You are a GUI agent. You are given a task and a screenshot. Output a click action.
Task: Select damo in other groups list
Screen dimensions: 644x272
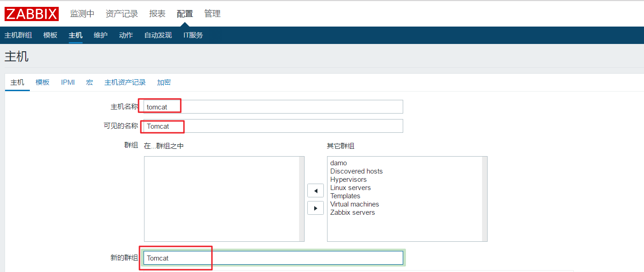coord(339,163)
